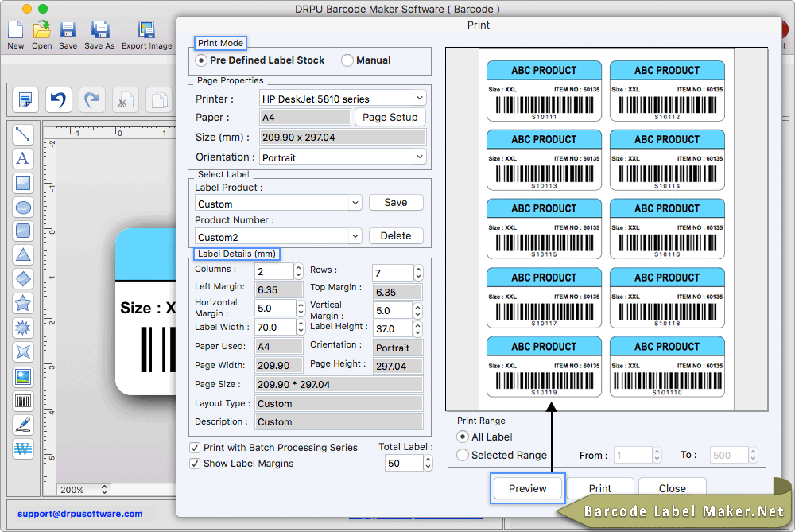795x532 pixels.
Task: Click the Label Width 70.0 field
Action: click(x=275, y=327)
